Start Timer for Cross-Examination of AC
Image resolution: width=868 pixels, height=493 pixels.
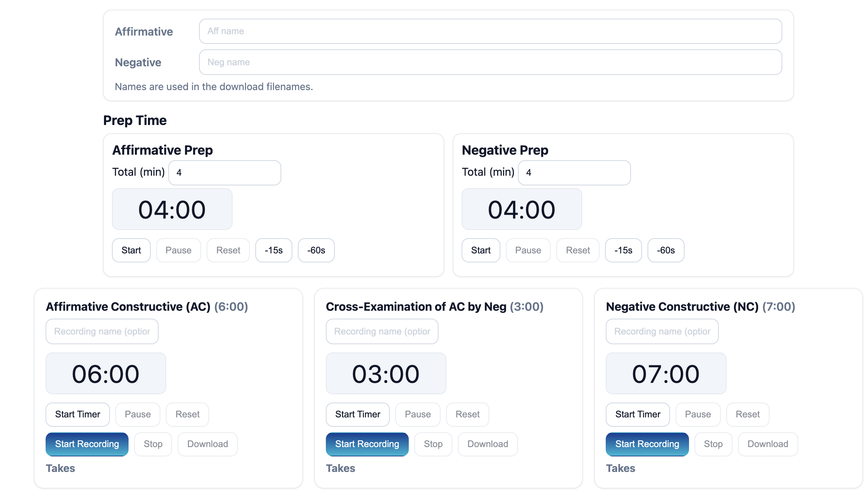[357, 414]
